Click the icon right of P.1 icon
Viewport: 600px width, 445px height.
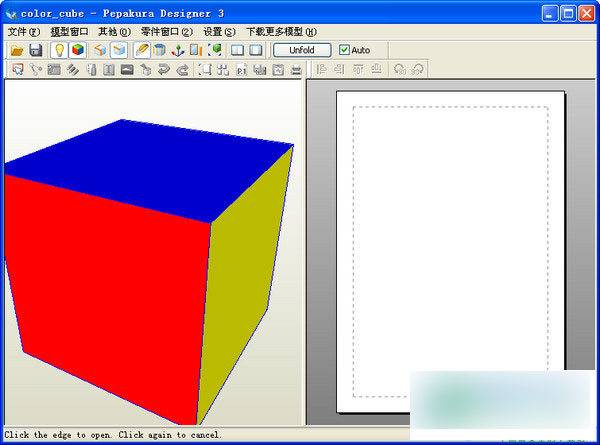click(x=260, y=70)
